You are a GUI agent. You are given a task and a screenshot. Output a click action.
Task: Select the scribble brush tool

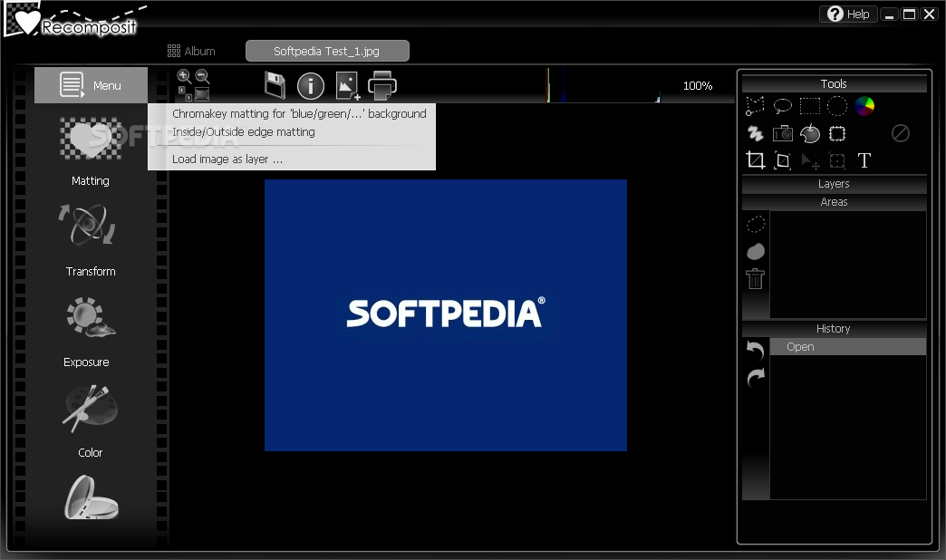755,133
